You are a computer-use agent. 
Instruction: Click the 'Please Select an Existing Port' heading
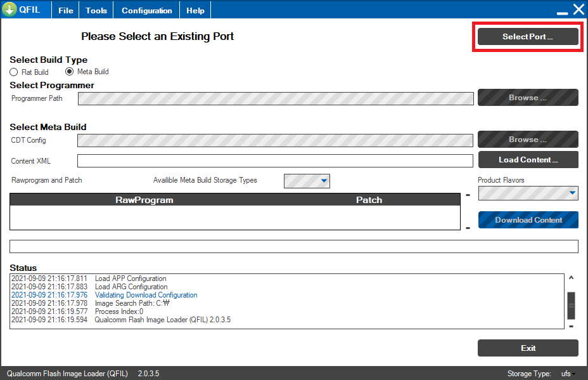158,36
